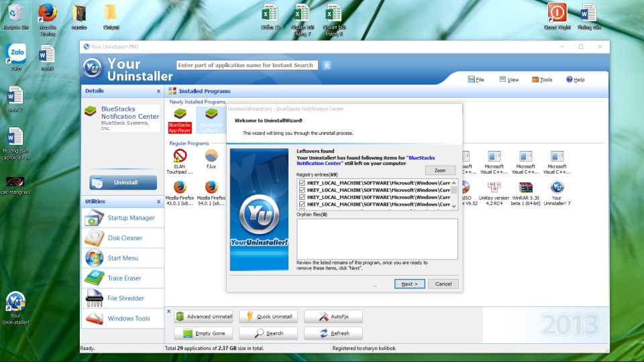Close the bottom toolbar panel
This screenshot has height=362, width=644.
(x=168, y=312)
